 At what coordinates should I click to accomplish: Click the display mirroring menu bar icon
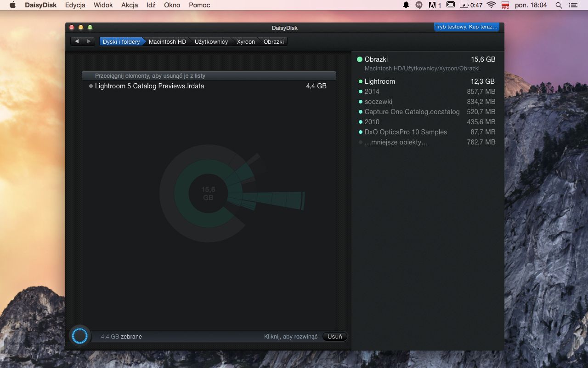(x=451, y=5)
